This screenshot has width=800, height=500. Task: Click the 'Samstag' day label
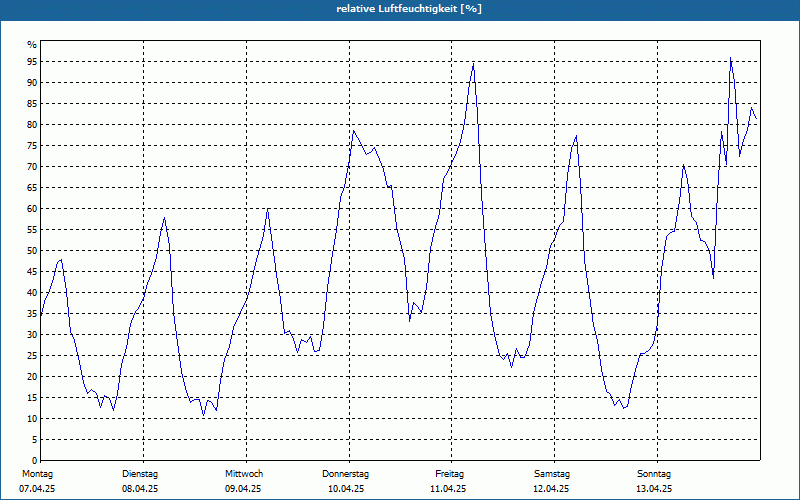pos(552,474)
